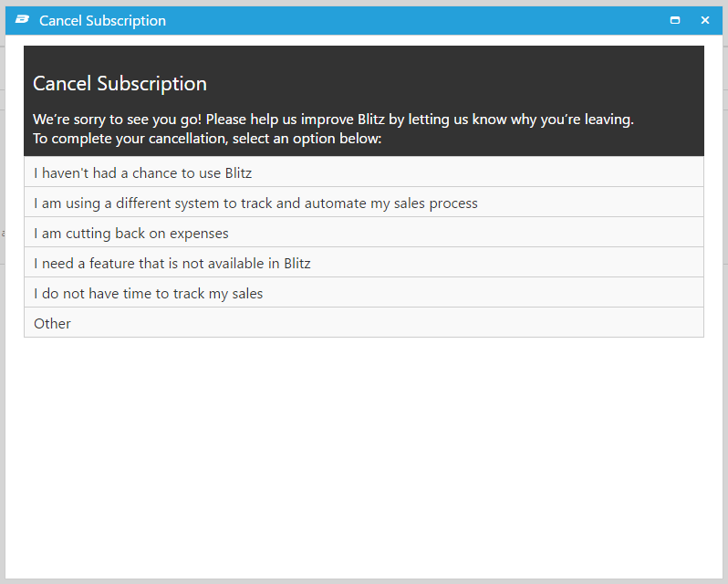Close the Cancel Subscription window
The width and height of the screenshot is (728, 584).
pos(704,20)
